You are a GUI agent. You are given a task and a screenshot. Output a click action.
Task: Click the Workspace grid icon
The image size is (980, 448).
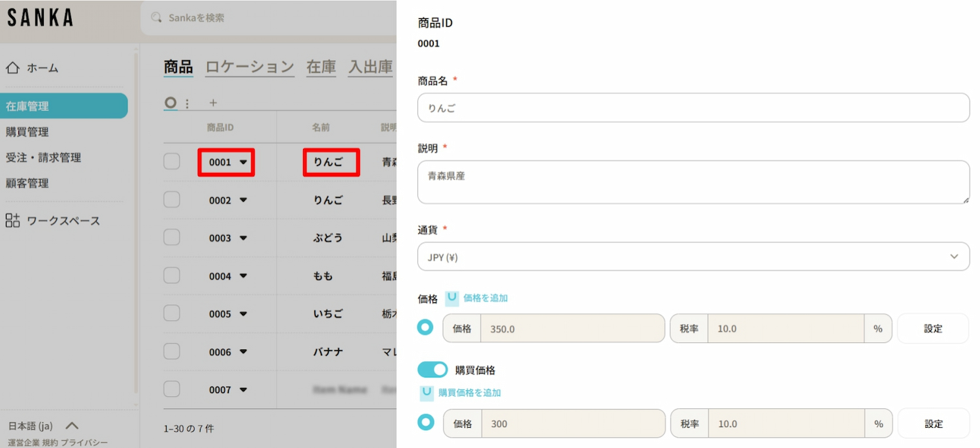12,221
